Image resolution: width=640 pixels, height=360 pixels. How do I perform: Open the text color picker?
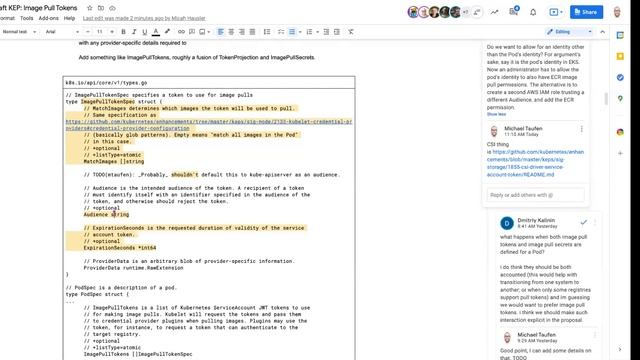click(x=156, y=32)
